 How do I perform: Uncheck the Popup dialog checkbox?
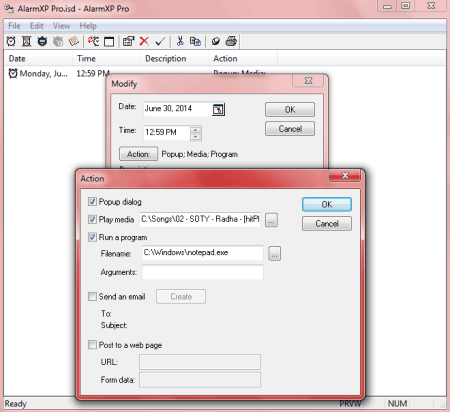pos(92,202)
